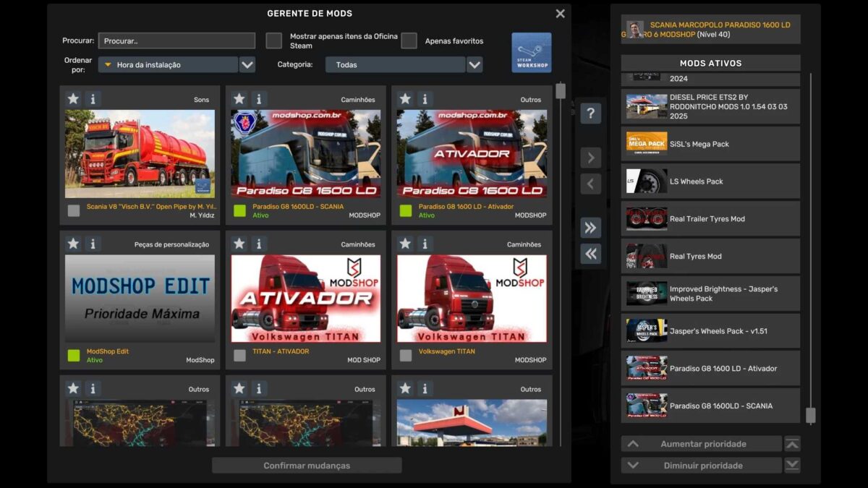The image size is (868, 488).
Task: Enable 'Mostrar apenas itens da Oficina Steam' checkbox
Action: pyautogui.click(x=273, y=40)
